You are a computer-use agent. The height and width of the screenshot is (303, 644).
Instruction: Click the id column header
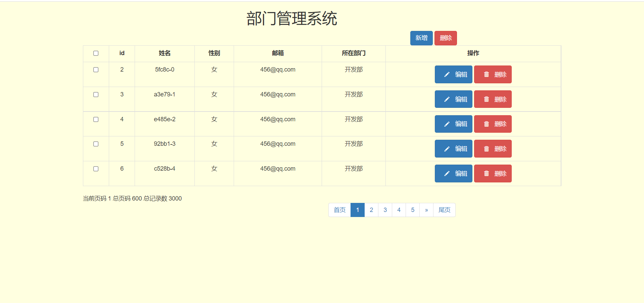point(122,53)
